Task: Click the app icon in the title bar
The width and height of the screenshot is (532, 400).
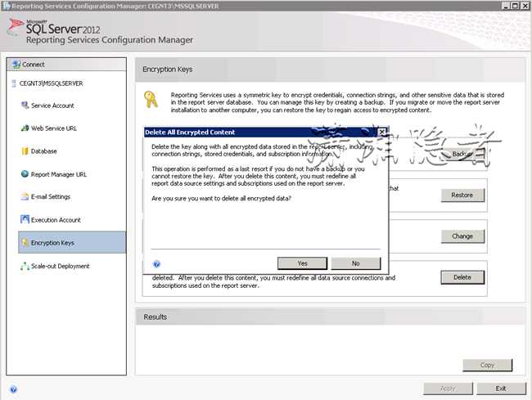Action: 6,6
